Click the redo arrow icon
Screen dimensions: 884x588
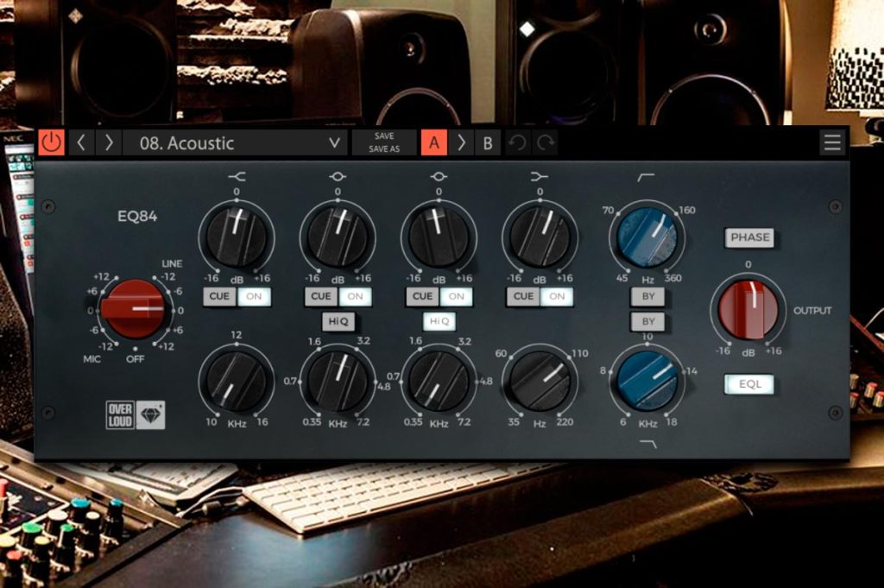(546, 143)
